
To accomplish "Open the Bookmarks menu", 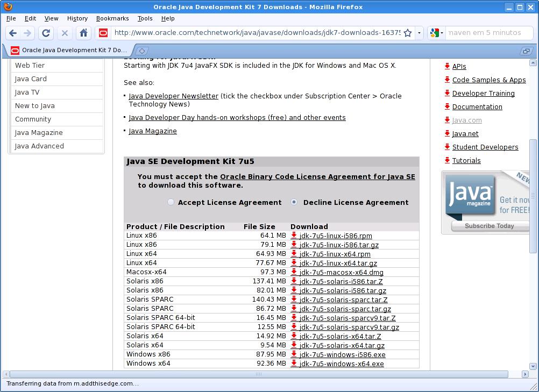I will point(112,19).
